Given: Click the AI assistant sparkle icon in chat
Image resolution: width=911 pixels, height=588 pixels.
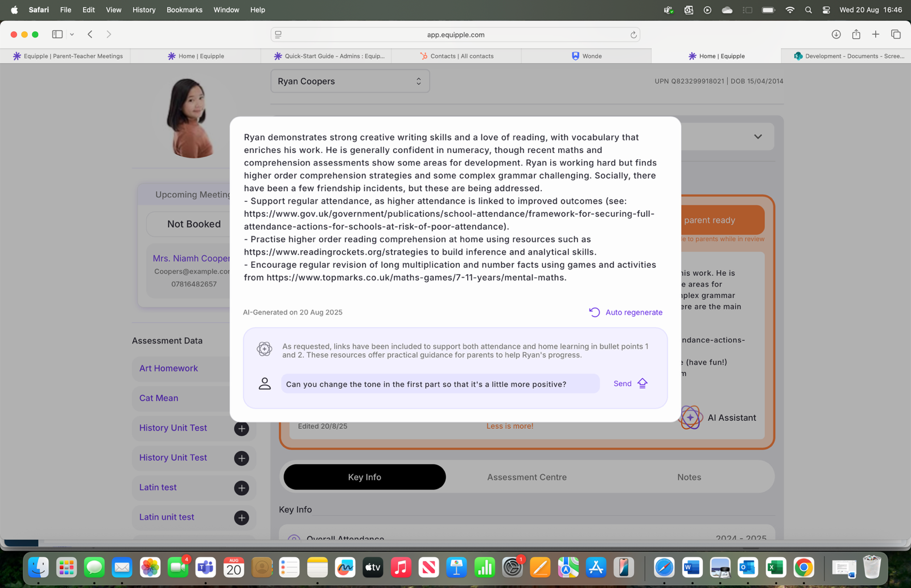Looking at the screenshot, I should pyautogui.click(x=264, y=349).
